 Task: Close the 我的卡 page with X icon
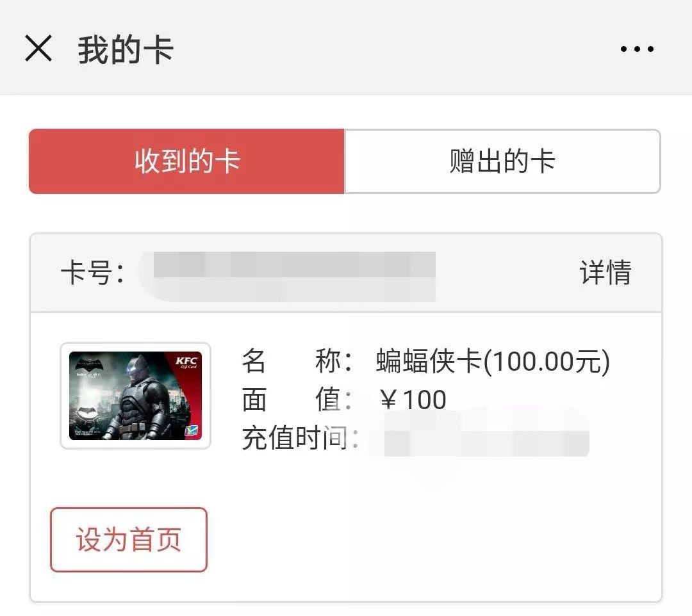coord(39,48)
